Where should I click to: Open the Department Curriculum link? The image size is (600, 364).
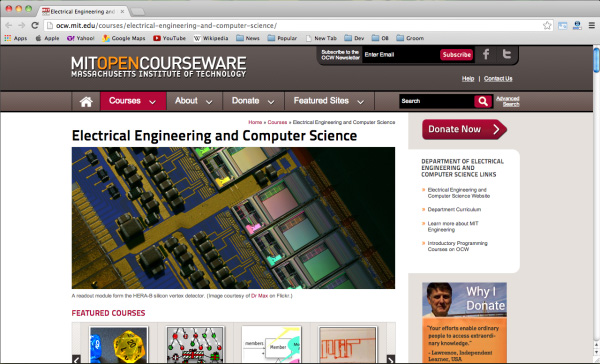click(x=454, y=209)
